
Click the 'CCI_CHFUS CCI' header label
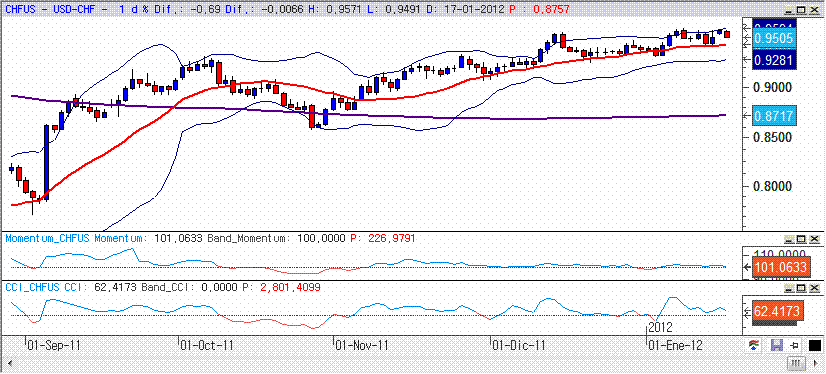tap(47, 288)
